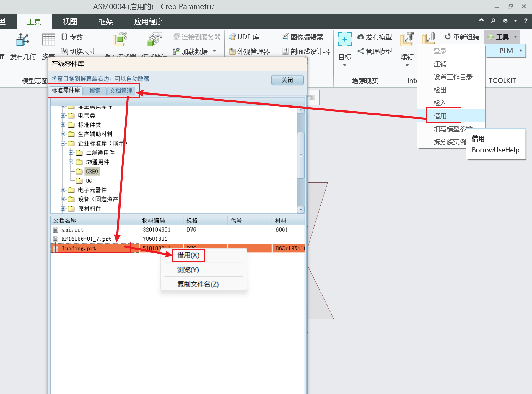
Task: Click the 关闭 button in 在线零件库
Action: [287, 80]
